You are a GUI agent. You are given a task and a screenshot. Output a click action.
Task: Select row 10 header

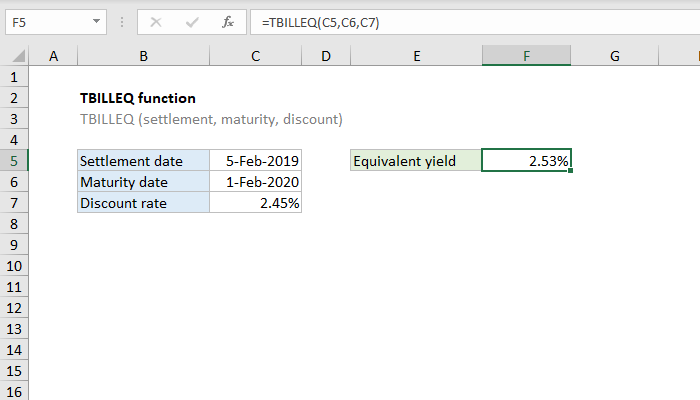(x=14, y=266)
